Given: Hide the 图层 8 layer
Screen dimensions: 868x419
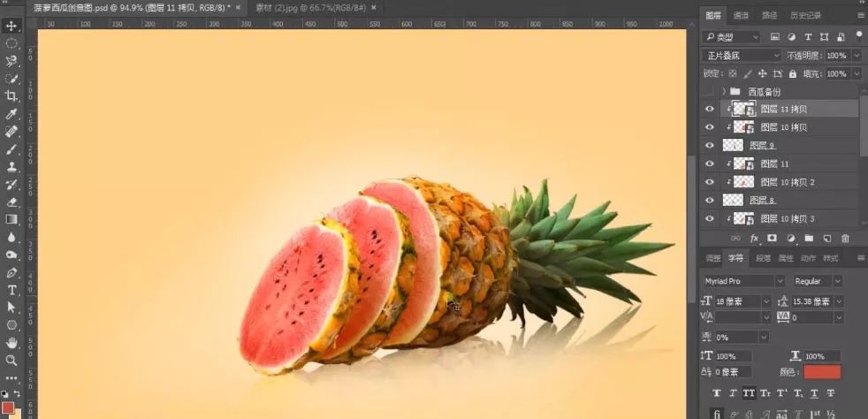Looking at the screenshot, I should tap(709, 201).
